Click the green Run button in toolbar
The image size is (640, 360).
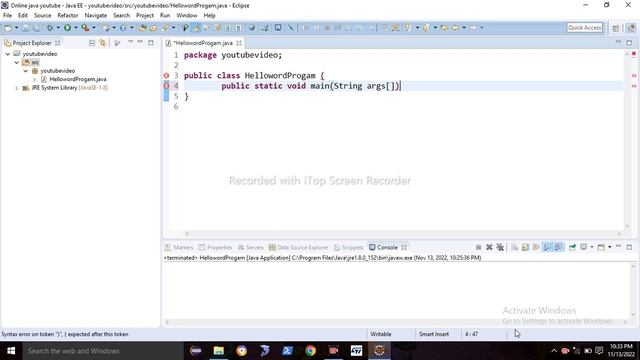[67, 28]
